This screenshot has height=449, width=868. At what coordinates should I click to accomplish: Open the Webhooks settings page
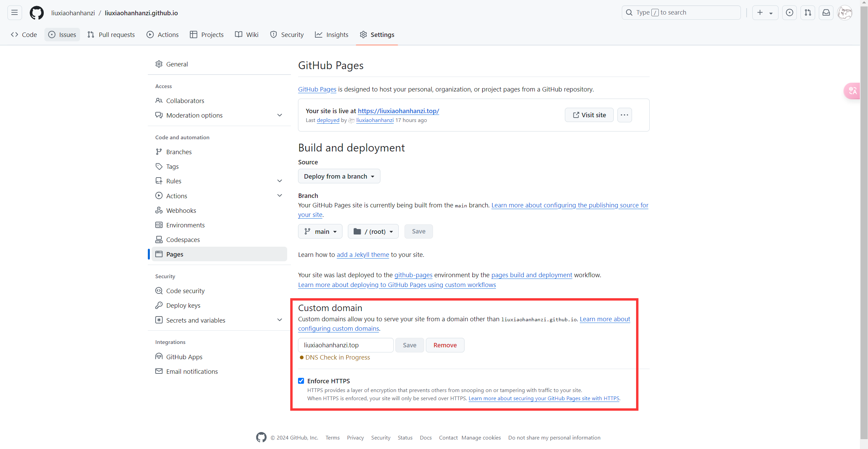coord(181,210)
